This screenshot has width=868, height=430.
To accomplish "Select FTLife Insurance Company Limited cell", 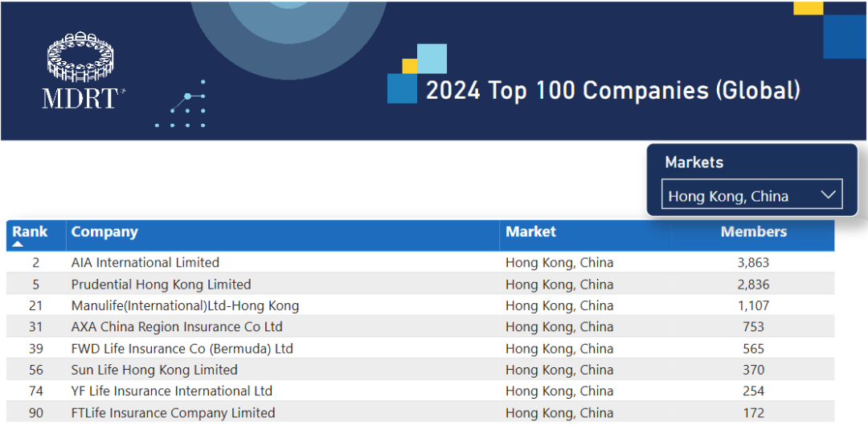I will pyautogui.click(x=173, y=413).
